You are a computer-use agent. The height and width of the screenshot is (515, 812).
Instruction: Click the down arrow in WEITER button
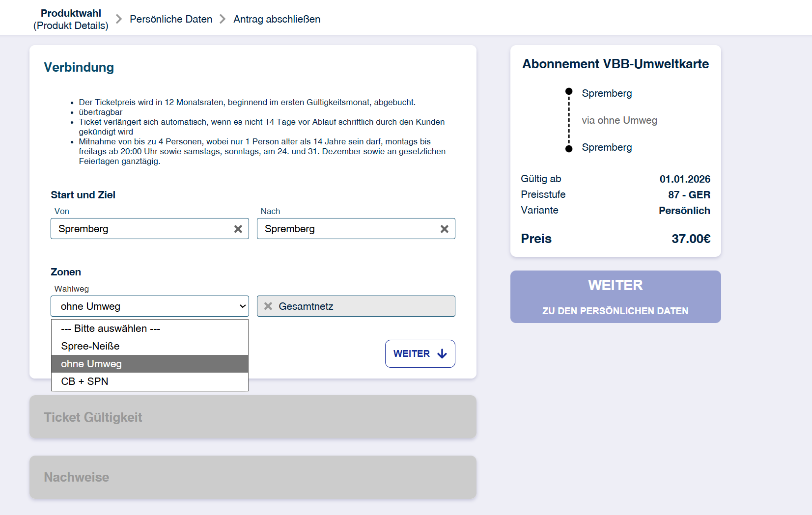tap(442, 354)
